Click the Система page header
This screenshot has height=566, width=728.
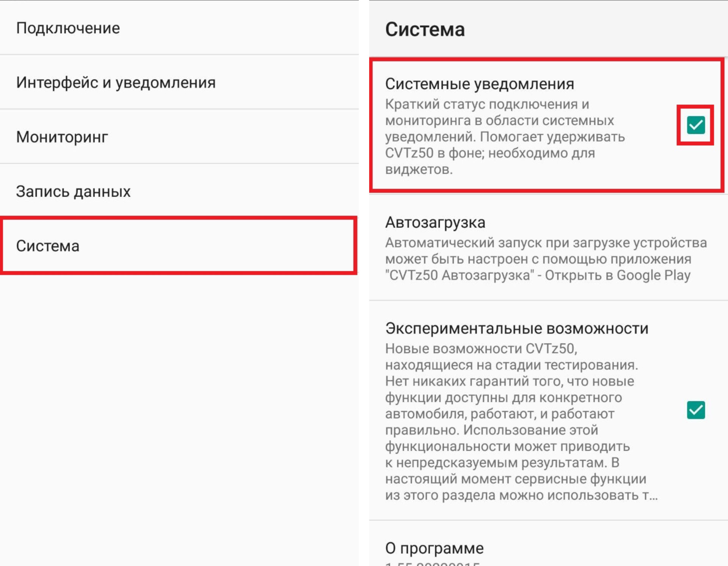(425, 30)
